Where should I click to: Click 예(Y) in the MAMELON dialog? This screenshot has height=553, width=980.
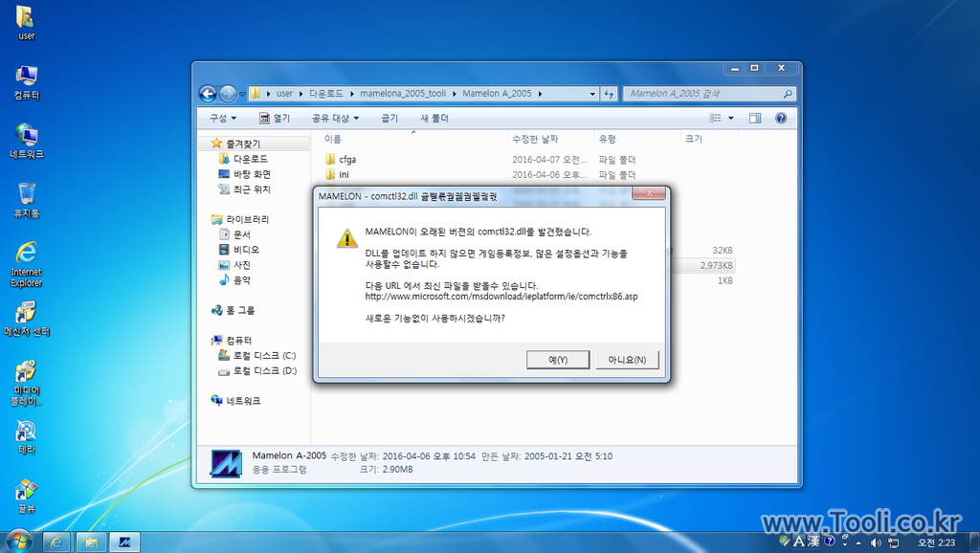click(x=558, y=360)
